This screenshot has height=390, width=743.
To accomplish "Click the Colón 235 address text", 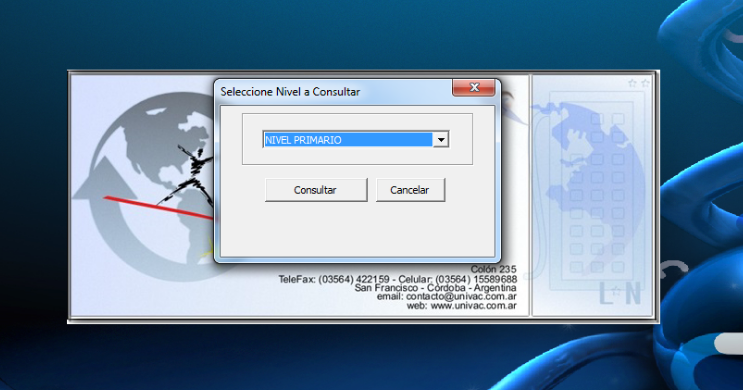I will [x=493, y=269].
